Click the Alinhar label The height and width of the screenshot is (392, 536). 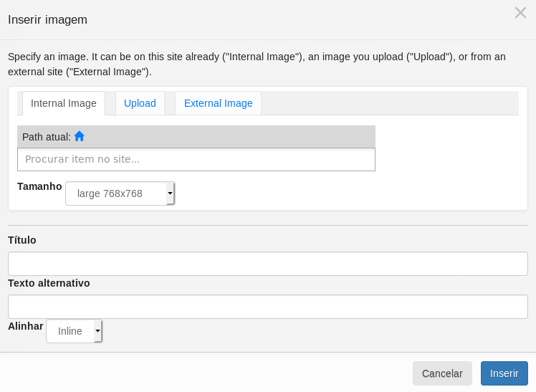[x=26, y=326]
